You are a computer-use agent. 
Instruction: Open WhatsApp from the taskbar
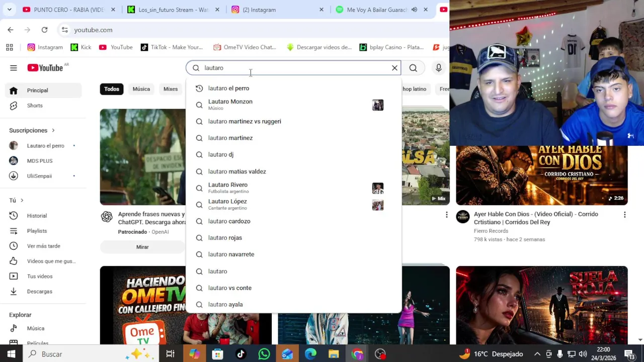[x=264, y=354]
